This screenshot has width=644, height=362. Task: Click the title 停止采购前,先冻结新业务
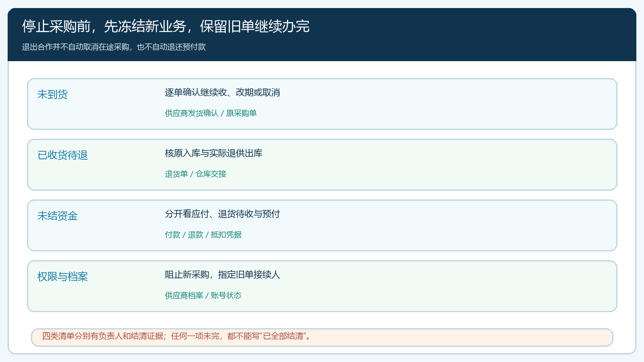[x=165, y=27]
